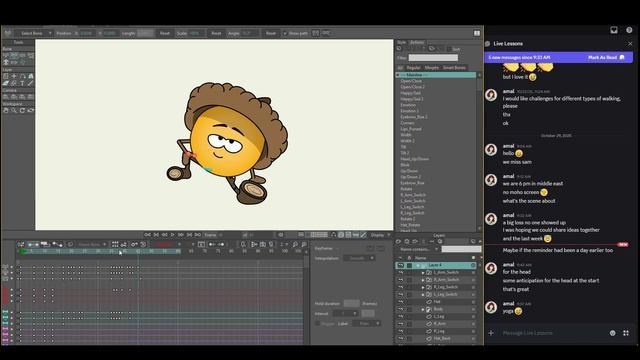Viewport: 640px width, 360px height.
Task: Click the jump to start playback button
Action: point(147,235)
